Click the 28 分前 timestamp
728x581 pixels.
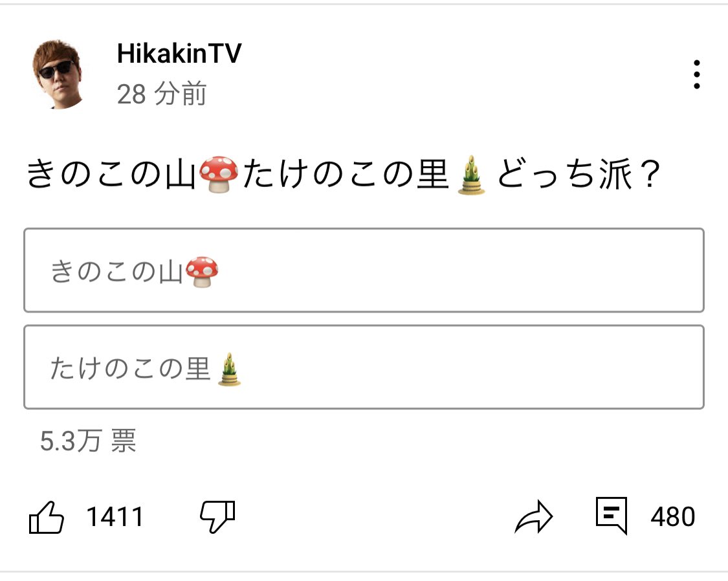tap(162, 93)
